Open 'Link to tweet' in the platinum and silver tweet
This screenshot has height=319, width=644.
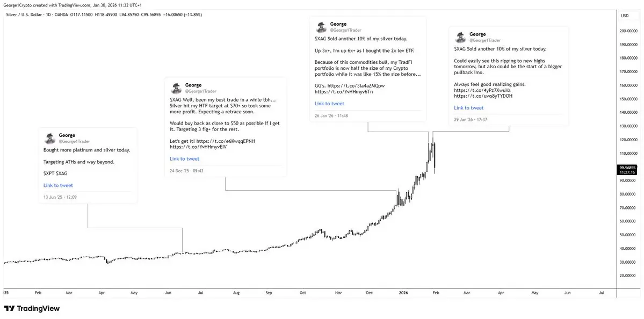click(58, 185)
